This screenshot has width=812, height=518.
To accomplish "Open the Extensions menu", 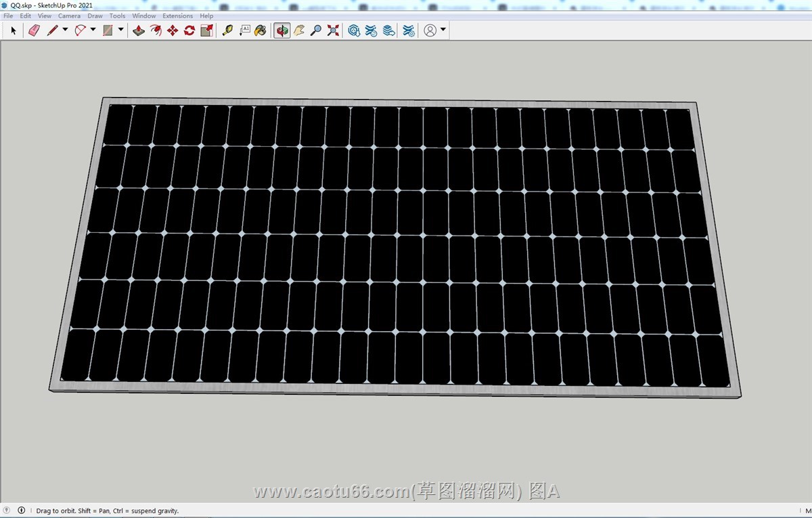I will [178, 16].
